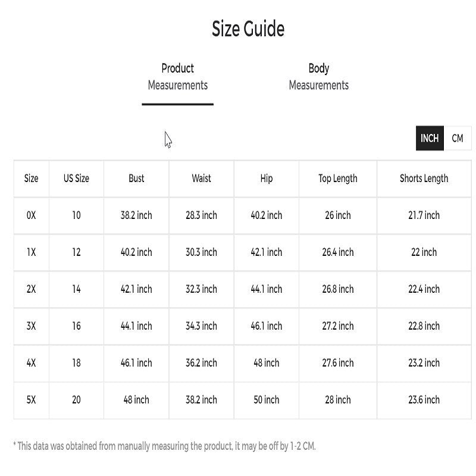Screen dimensions: 476x476
Task: Select the Product Measurements tab
Action: (177, 77)
